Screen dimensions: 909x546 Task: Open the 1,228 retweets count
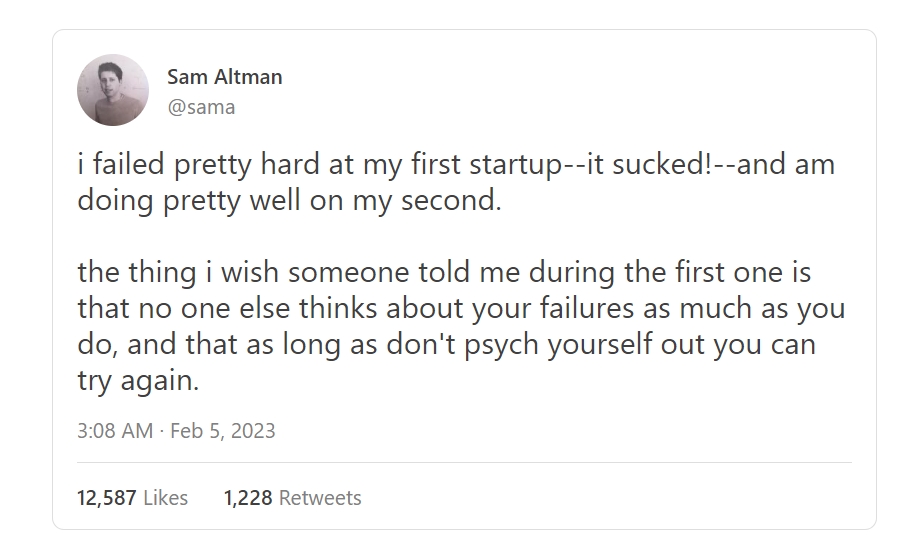click(x=249, y=497)
